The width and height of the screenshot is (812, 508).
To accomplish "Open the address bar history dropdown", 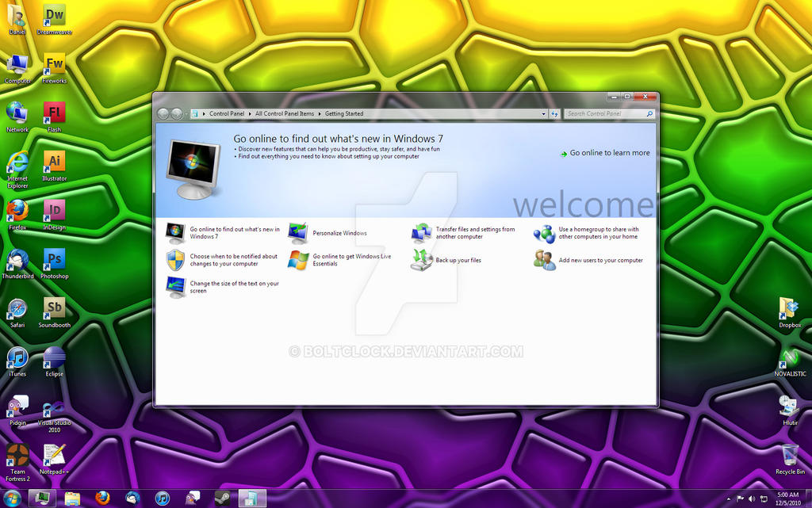I will (x=544, y=113).
